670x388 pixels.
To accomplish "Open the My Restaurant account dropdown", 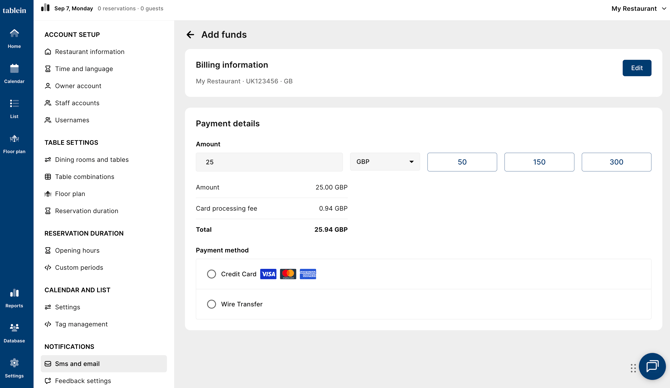I will point(638,9).
